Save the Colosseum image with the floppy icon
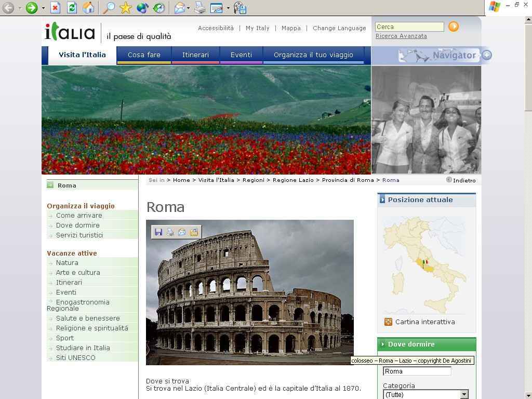 158,232
